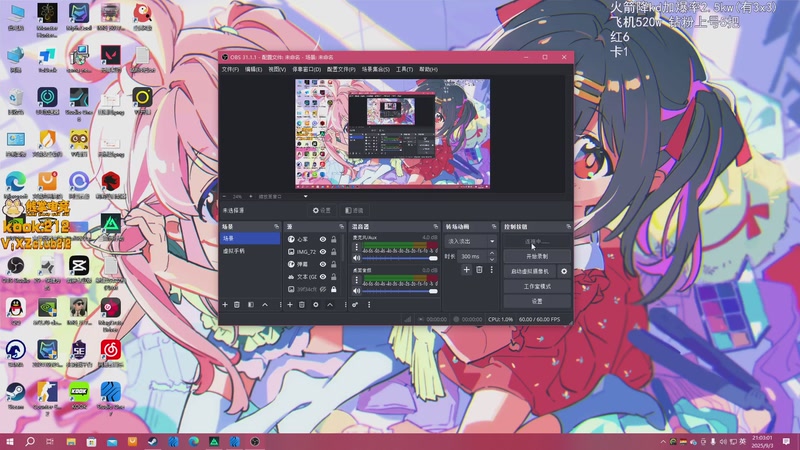Zoom out preview with minus icon
This screenshot has width=800, height=450.
224,196
